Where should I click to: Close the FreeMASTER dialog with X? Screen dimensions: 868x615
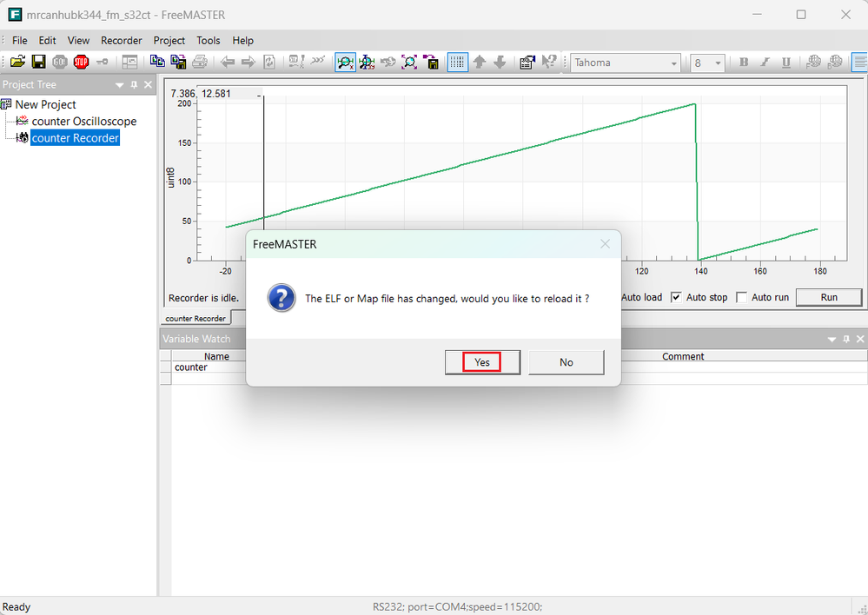tap(605, 244)
